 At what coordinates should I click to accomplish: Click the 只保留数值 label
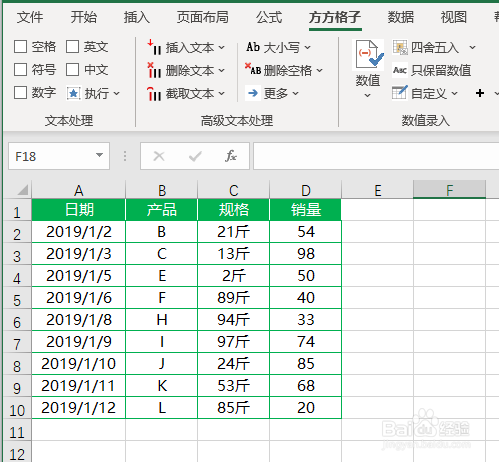pyautogui.click(x=441, y=70)
